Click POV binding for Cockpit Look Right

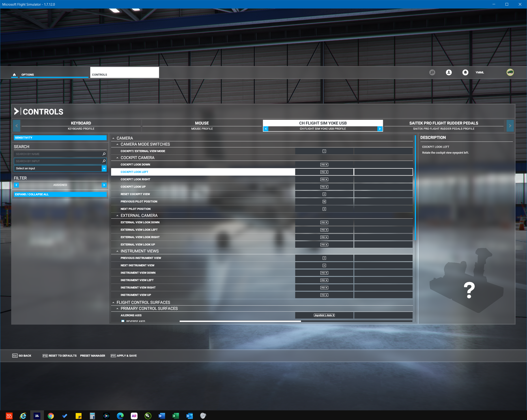(x=324, y=179)
